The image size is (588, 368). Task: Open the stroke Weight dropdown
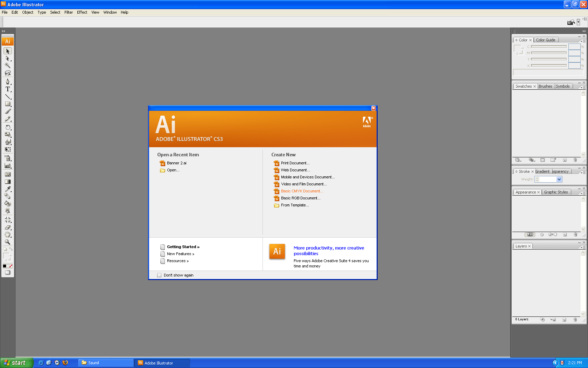(559, 179)
